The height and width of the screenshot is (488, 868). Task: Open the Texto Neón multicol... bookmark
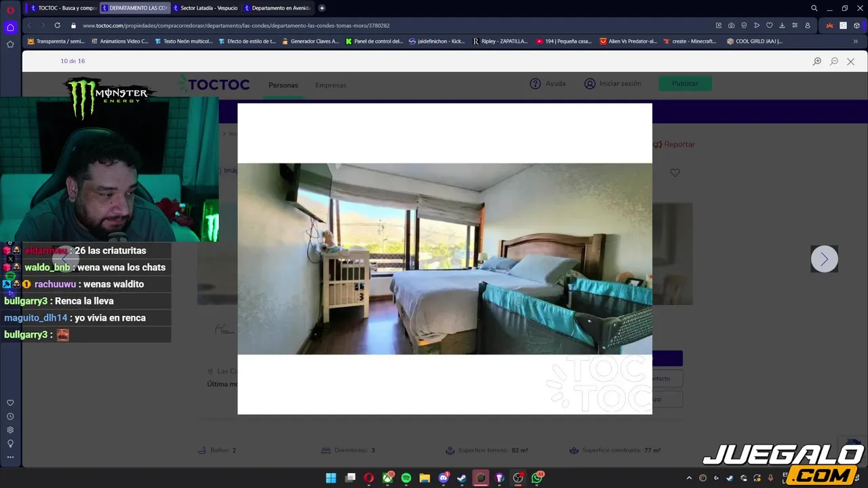[183, 41]
